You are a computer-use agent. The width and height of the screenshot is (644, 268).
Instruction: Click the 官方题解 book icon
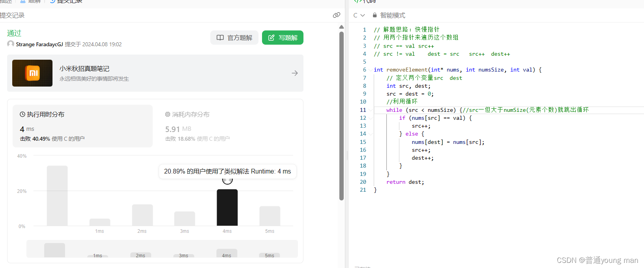pos(220,38)
